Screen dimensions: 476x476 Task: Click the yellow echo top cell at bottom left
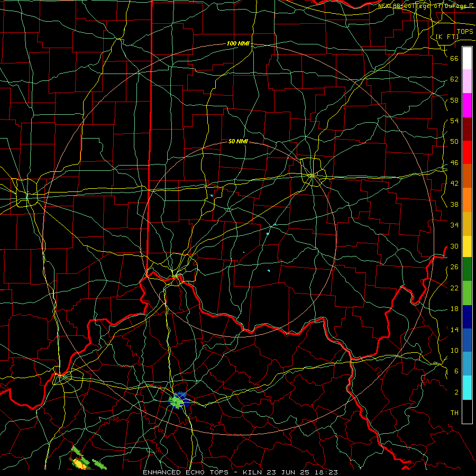click(x=79, y=463)
